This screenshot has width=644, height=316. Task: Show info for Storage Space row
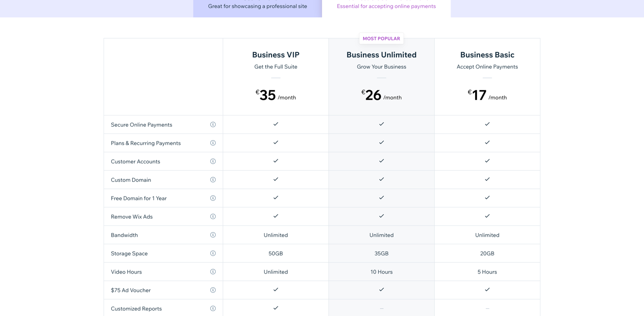pos(213,253)
